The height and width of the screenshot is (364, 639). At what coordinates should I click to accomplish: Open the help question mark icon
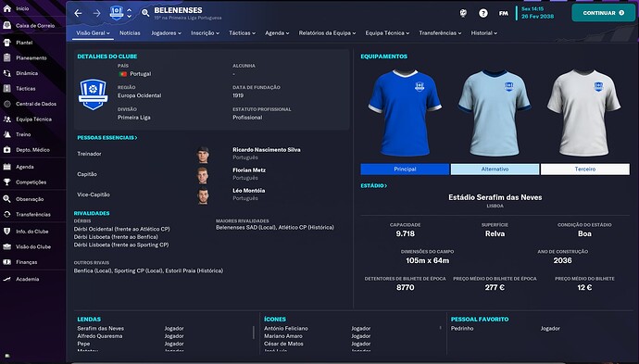point(483,13)
